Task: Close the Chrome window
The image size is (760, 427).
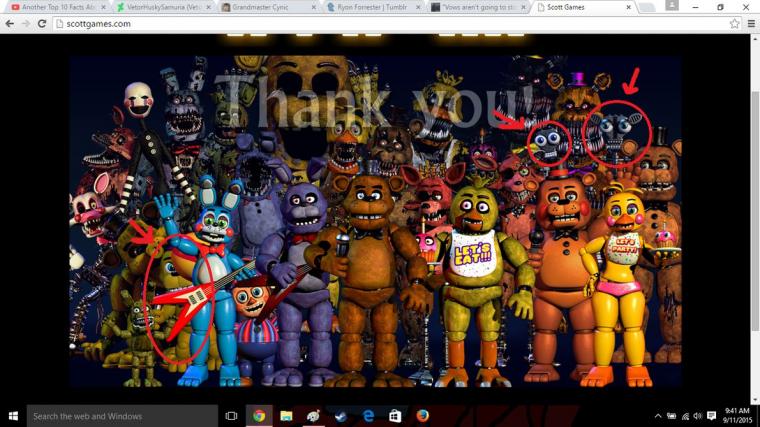Action: [746, 7]
